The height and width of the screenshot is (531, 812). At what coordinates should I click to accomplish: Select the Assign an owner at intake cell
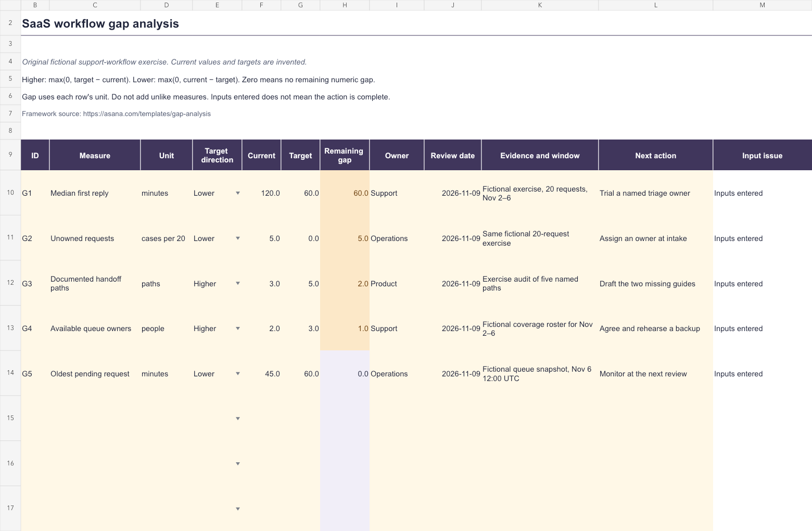pyautogui.click(x=656, y=238)
